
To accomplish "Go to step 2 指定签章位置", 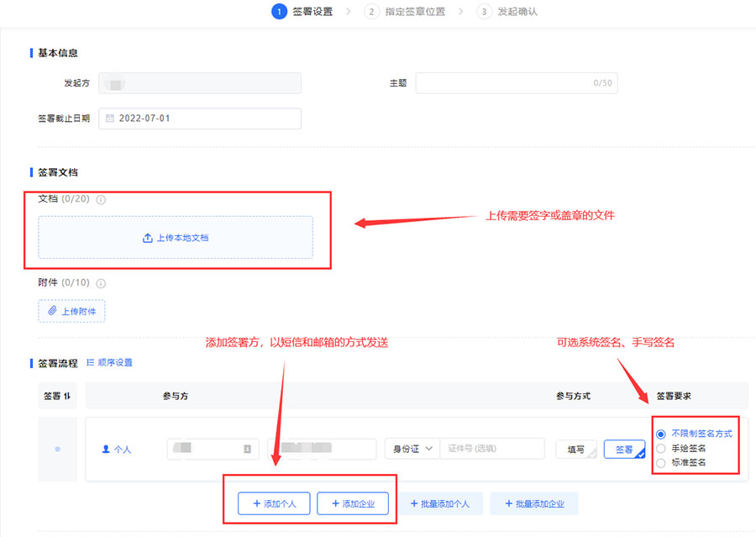I will click(407, 12).
